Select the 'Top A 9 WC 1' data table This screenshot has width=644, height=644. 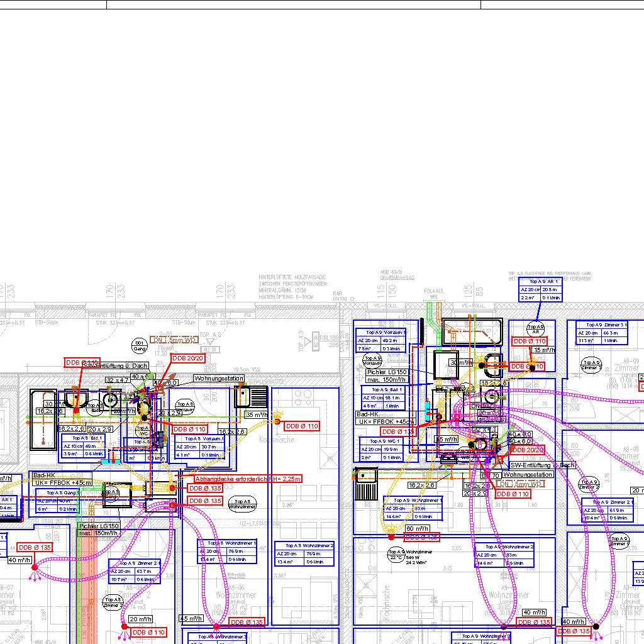[380, 449]
